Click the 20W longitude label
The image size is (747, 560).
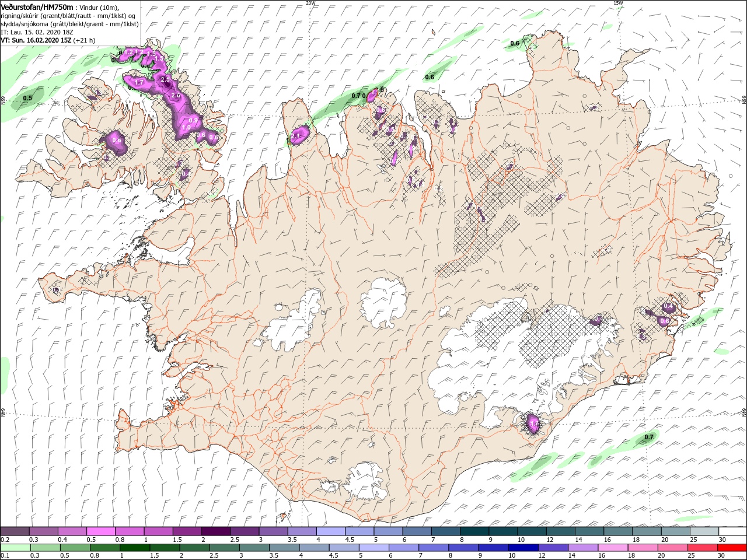click(310, 3)
